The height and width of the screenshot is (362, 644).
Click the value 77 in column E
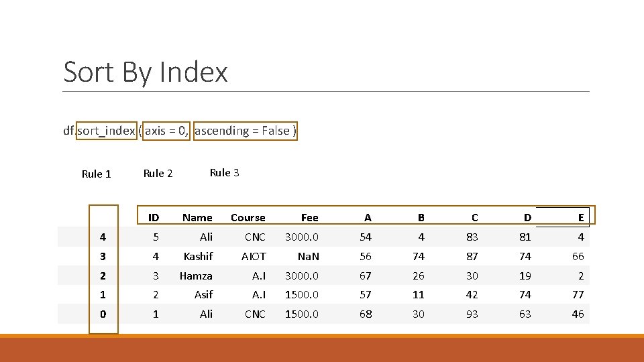click(x=578, y=295)
